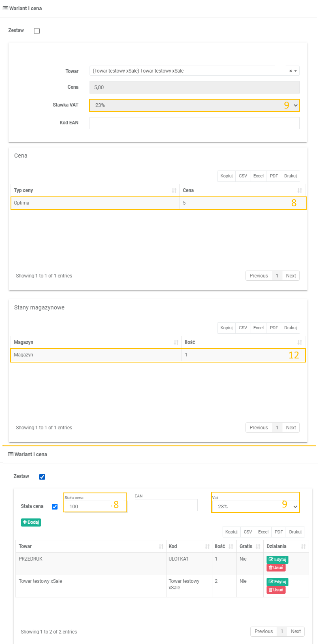Uncheck the checked Zestaw checkbox
This screenshot has height=644, width=318.
[42, 477]
